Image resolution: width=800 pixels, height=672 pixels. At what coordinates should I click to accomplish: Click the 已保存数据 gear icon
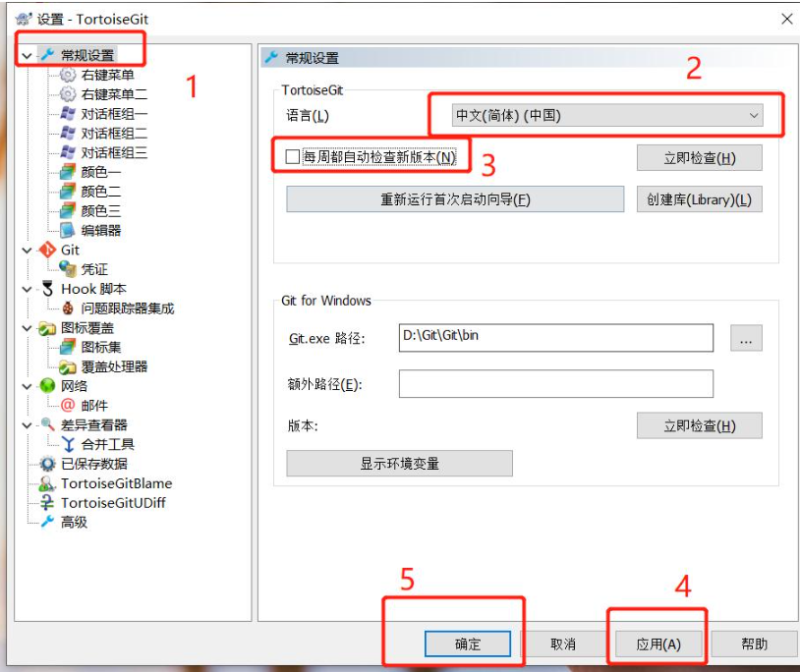tap(47, 464)
